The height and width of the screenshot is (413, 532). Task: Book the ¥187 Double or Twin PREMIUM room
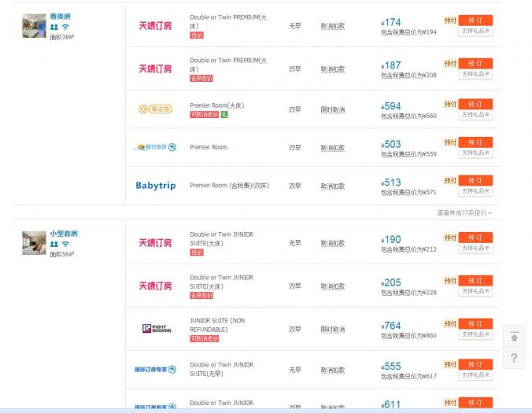475,64
